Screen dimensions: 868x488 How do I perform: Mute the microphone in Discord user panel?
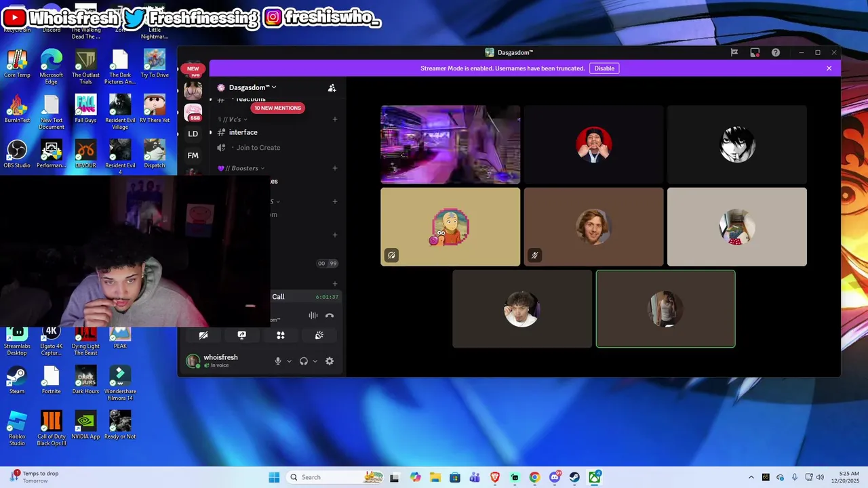coord(278,361)
